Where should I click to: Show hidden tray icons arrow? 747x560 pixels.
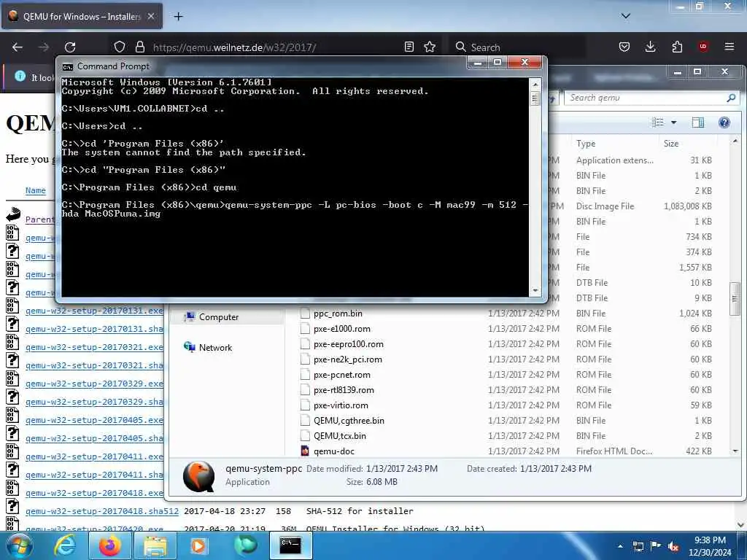coord(620,546)
